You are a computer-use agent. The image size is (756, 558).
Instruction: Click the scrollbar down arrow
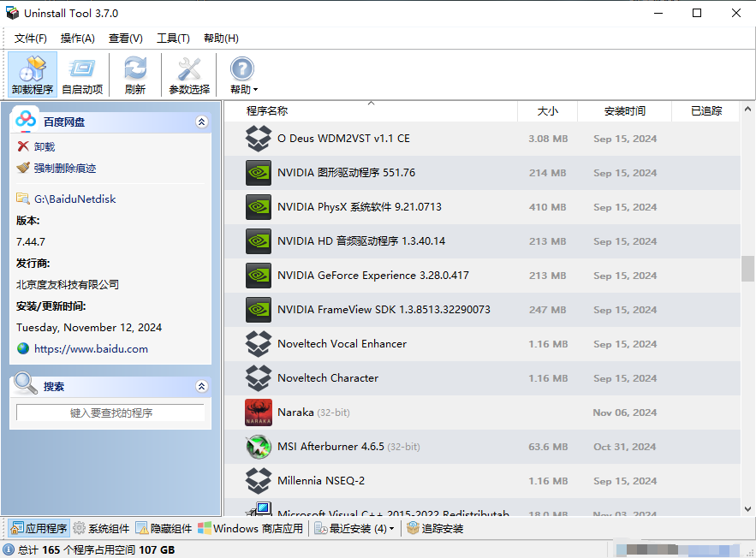pos(747,509)
